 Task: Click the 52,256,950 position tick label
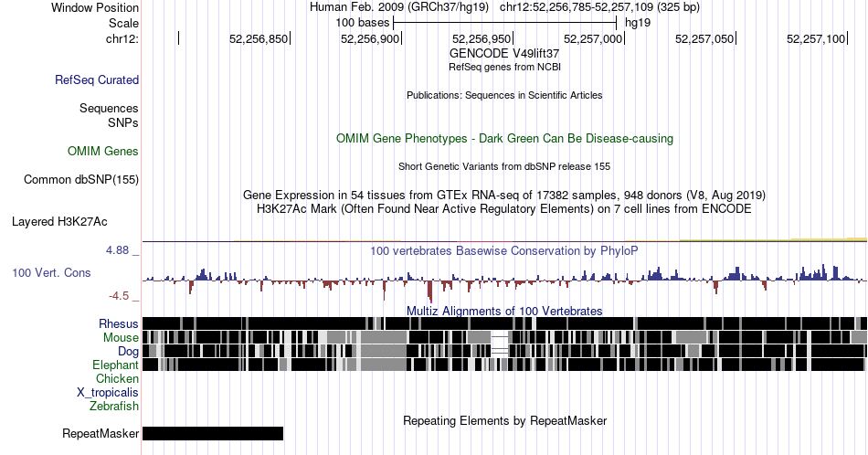click(482, 38)
